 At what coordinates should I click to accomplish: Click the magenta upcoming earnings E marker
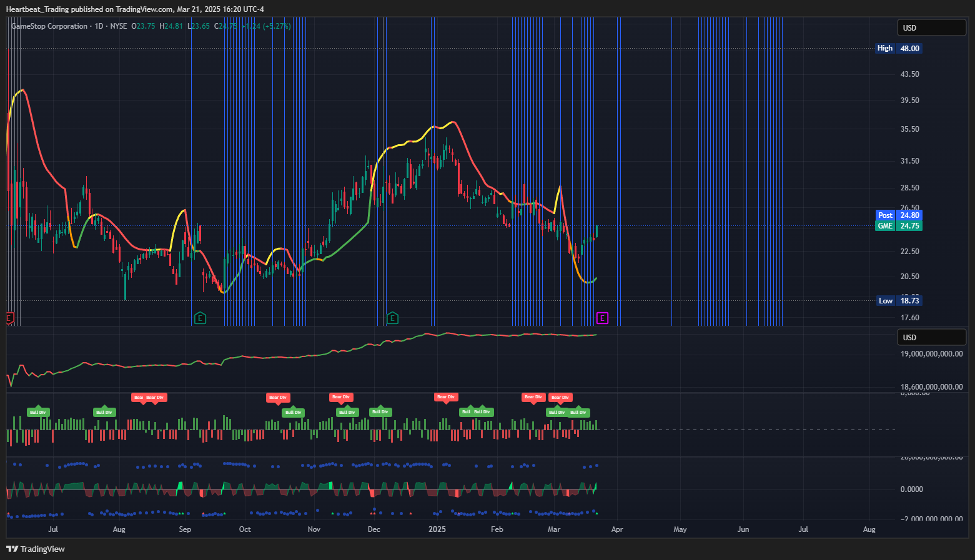tap(602, 318)
